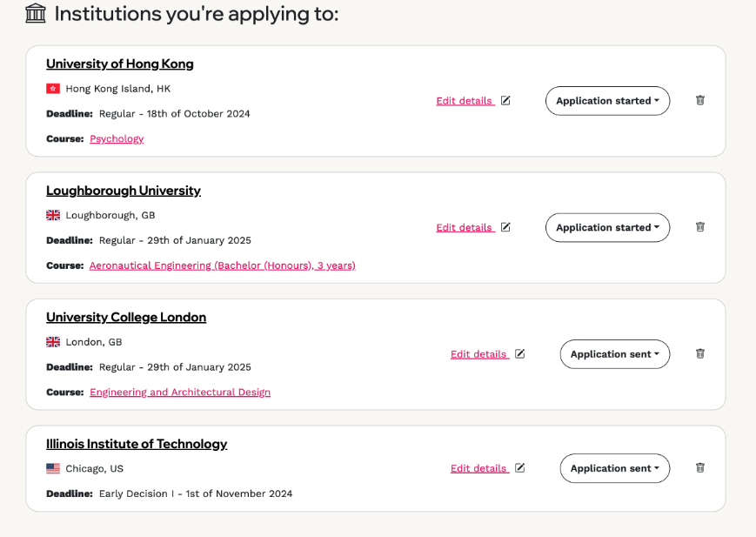Open Loughborough University institution page
The image size is (756, 537).
(124, 191)
